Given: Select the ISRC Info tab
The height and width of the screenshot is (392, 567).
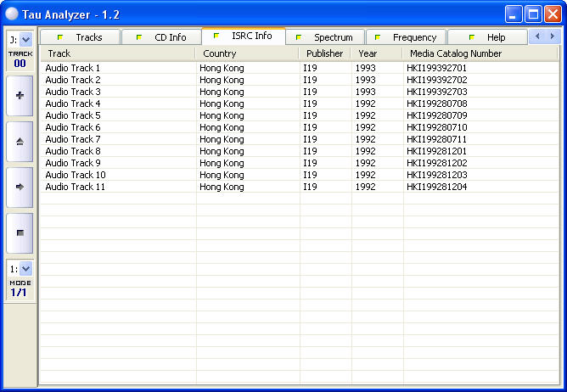Looking at the screenshot, I should tap(244, 36).
